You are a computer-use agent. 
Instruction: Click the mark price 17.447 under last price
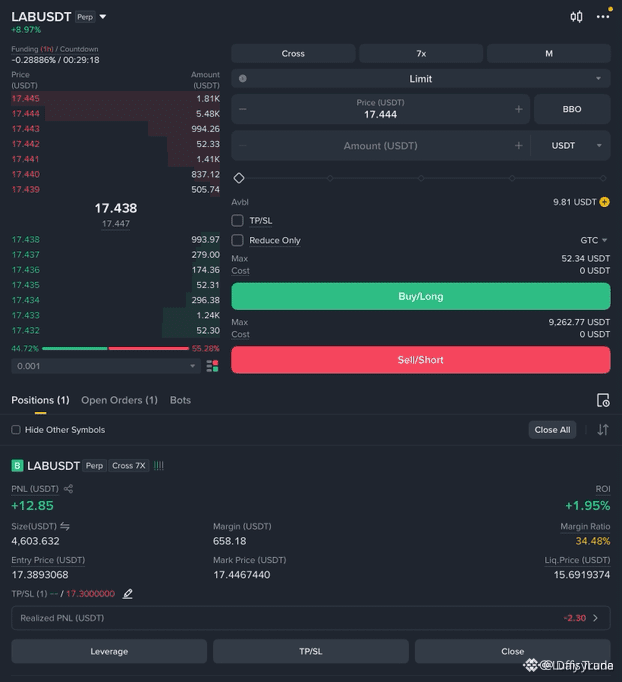(116, 224)
